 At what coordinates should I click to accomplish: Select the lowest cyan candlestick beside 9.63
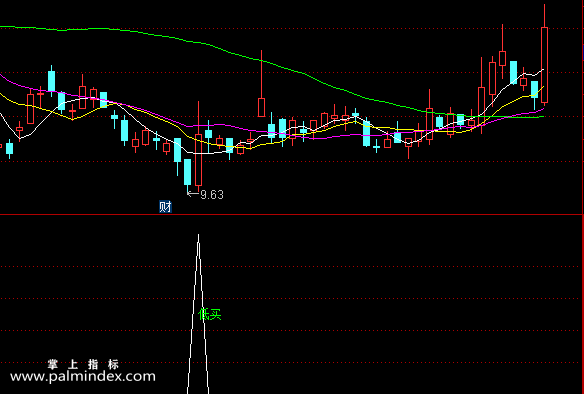coord(187,172)
